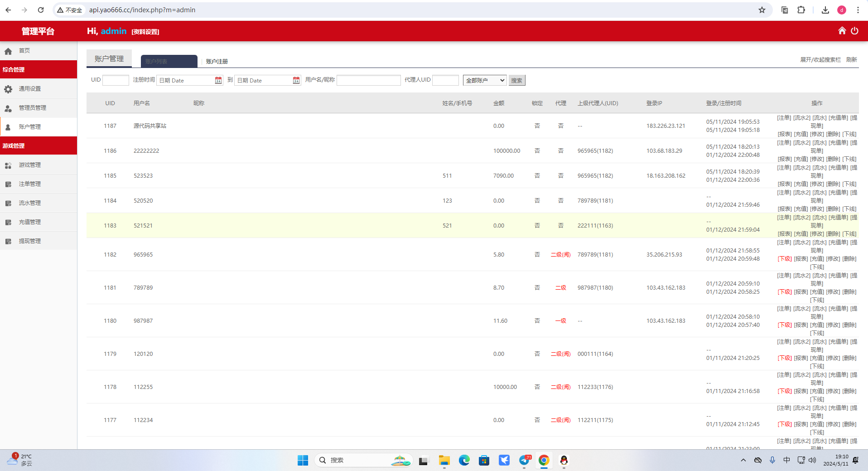Screen dimensions: 868x471
Task: Click the home icon in the red header
Action: pyautogui.click(x=842, y=31)
